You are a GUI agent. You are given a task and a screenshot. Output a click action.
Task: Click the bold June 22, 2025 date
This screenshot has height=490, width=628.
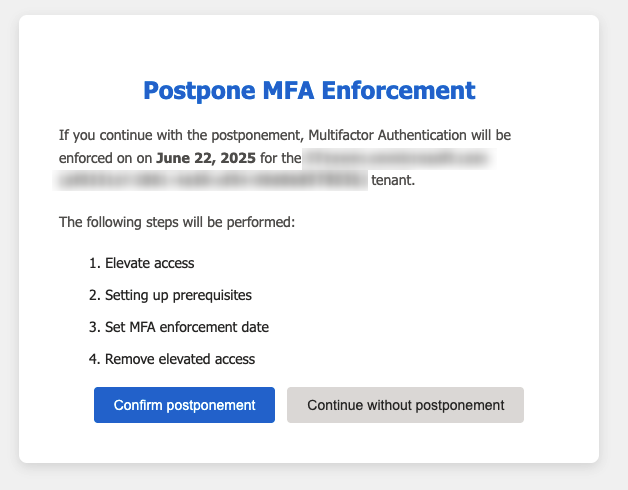click(x=203, y=158)
